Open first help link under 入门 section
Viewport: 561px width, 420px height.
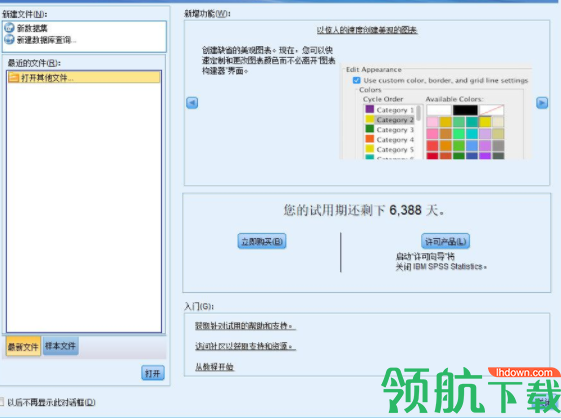tap(245, 326)
